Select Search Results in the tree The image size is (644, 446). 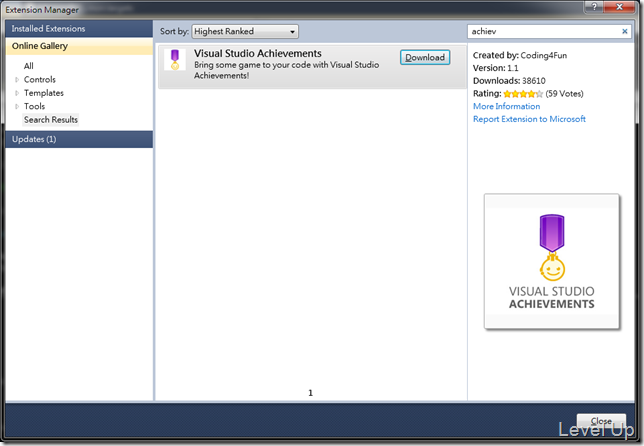[x=51, y=120]
